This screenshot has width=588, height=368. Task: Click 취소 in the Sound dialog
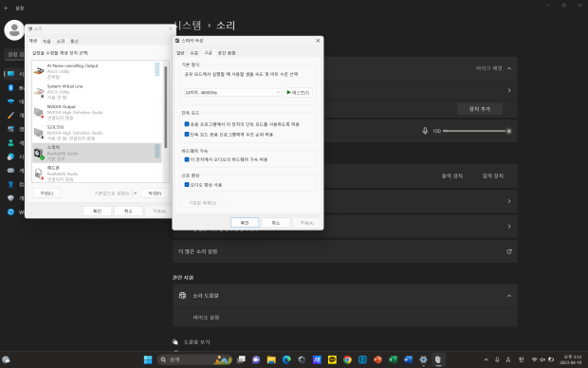128,212
